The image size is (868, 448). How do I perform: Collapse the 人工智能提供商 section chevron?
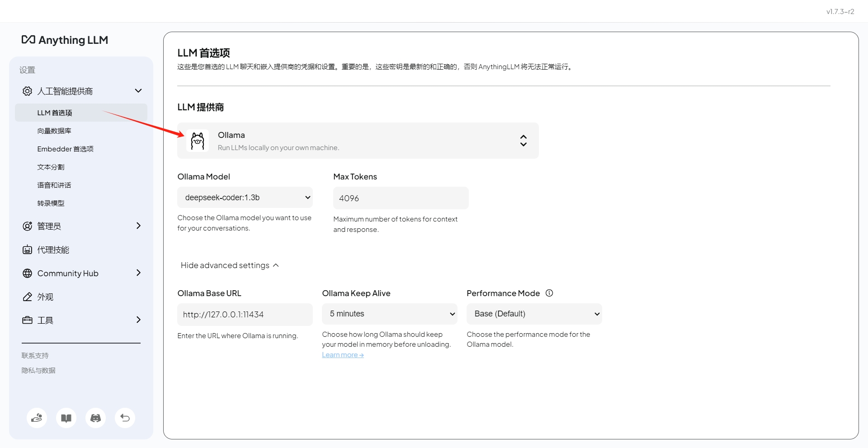138,91
